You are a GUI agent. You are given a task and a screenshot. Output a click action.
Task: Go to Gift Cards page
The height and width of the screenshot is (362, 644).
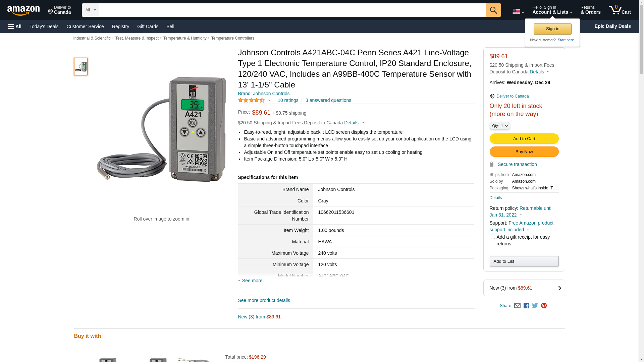click(x=148, y=26)
